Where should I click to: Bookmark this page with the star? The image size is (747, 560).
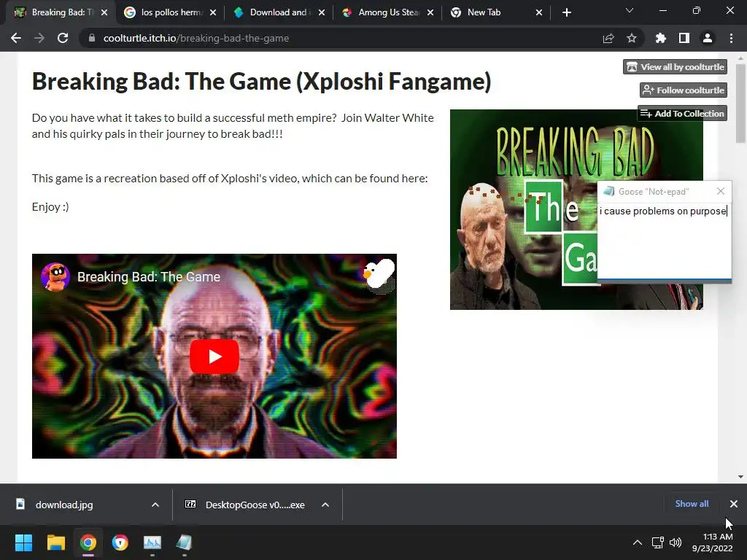(632, 38)
